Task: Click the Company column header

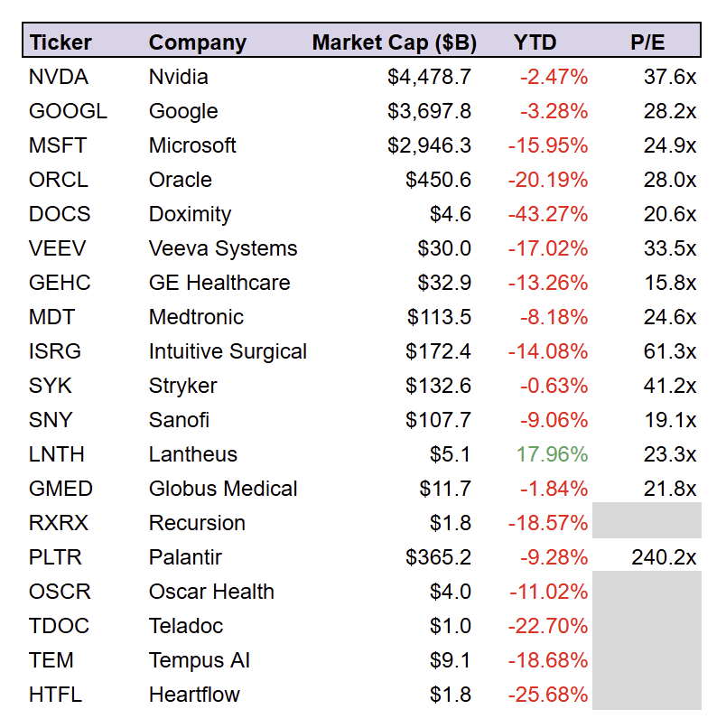Action: click(x=197, y=42)
